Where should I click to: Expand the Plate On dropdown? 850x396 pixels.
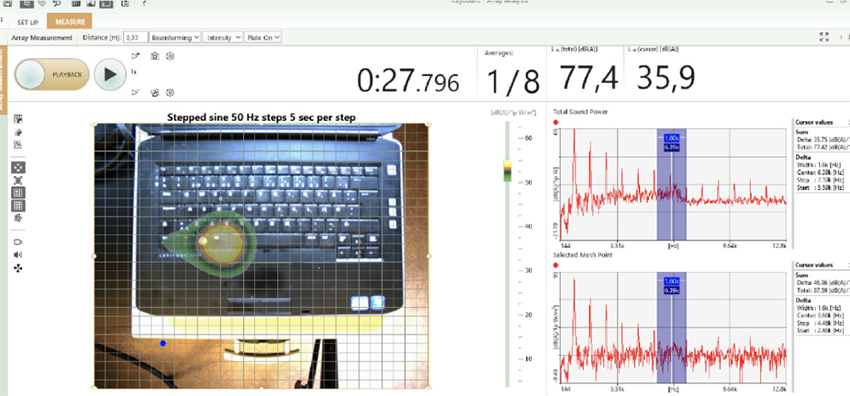click(263, 37)
